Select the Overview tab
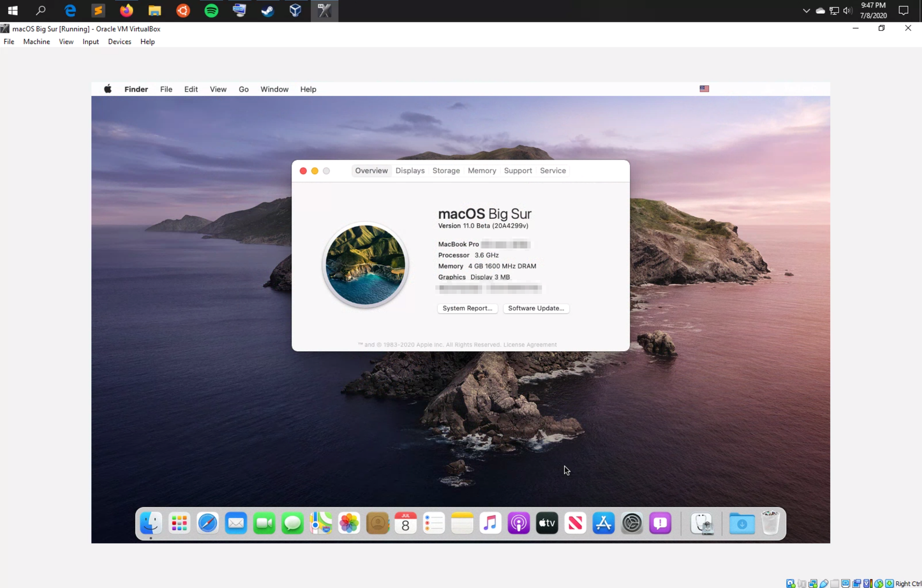 371,171
